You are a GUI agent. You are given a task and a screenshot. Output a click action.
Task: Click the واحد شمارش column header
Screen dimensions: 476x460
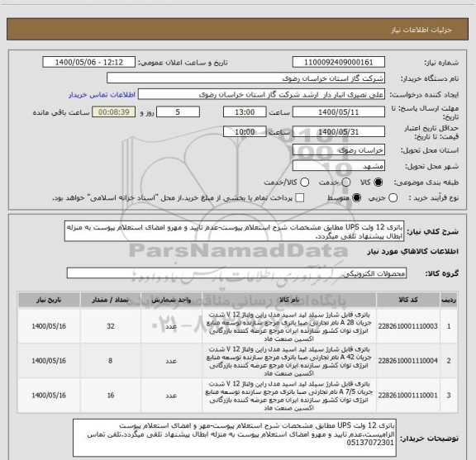click(171, 300)
